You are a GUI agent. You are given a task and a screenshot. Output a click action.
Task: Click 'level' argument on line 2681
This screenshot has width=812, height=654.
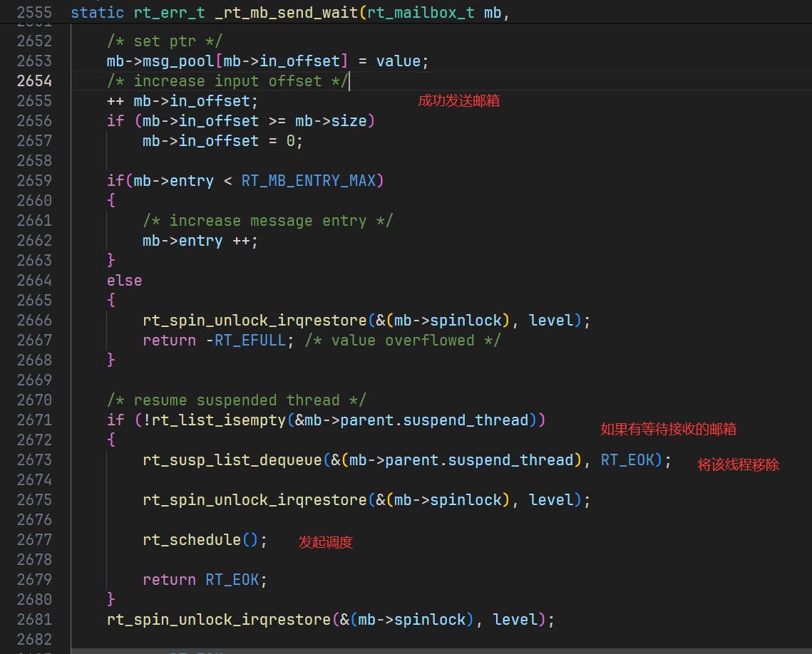515,619
